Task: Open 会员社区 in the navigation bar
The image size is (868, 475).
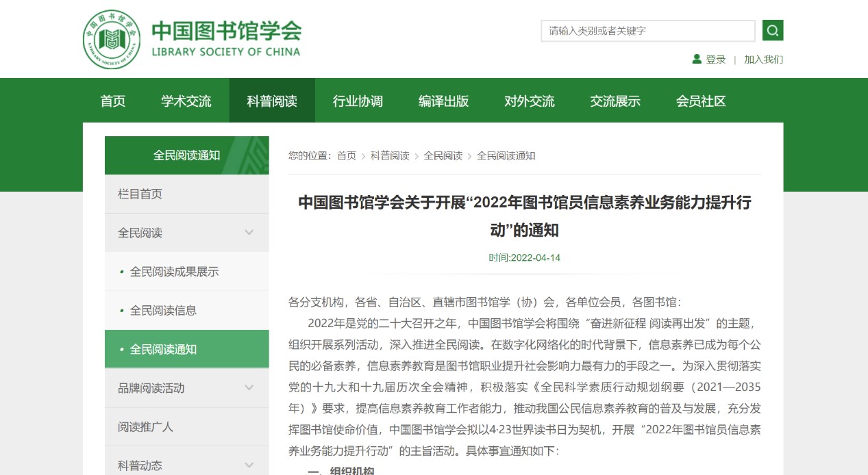Action: (x=701, y=101)
